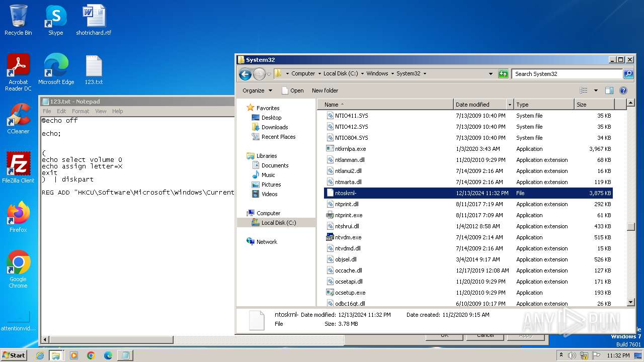Select the ntvdm.exe file
644x362 pixels.
pyautogui.click(x=348, y=237)
